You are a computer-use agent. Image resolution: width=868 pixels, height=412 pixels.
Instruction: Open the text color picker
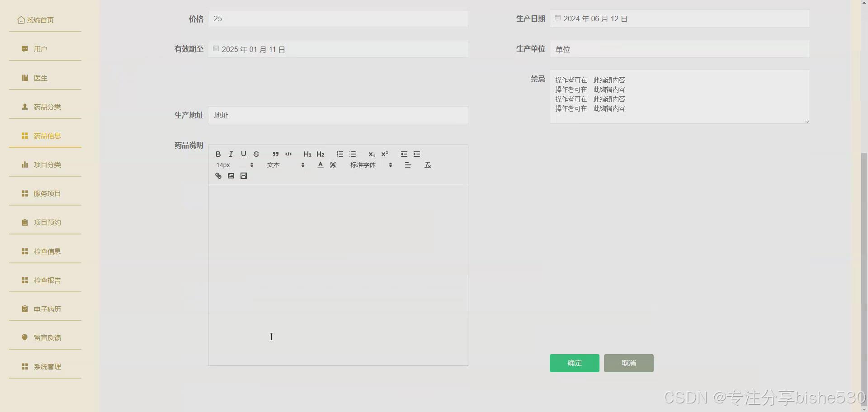pos(321,165)
